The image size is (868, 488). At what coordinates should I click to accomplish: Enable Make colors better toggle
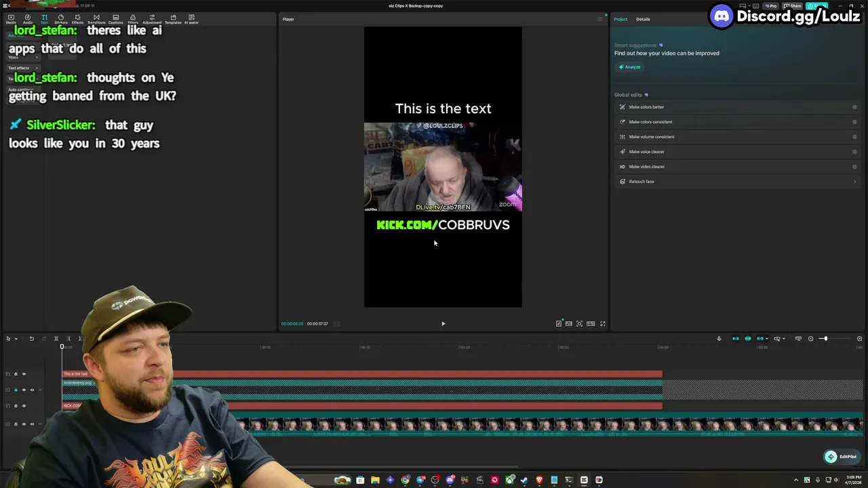click(x=854, y=107)
